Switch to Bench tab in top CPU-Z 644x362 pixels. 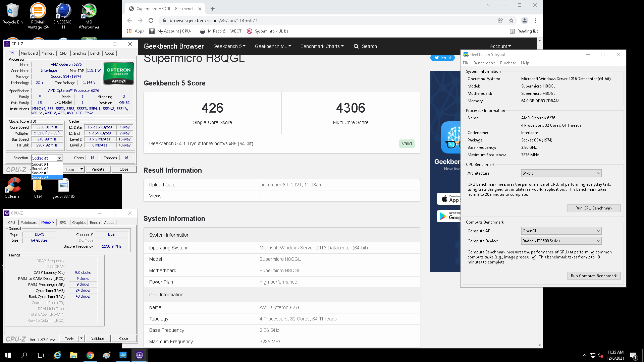tap(95, 53)
